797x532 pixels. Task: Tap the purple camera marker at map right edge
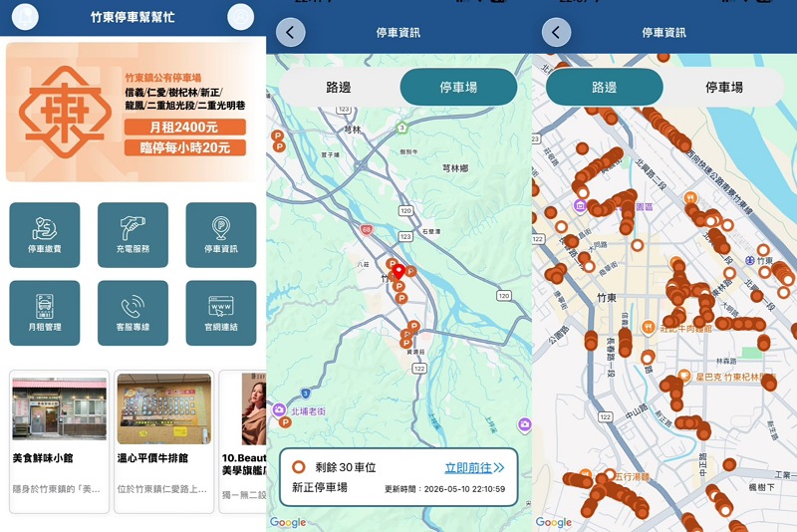(525, 423)
